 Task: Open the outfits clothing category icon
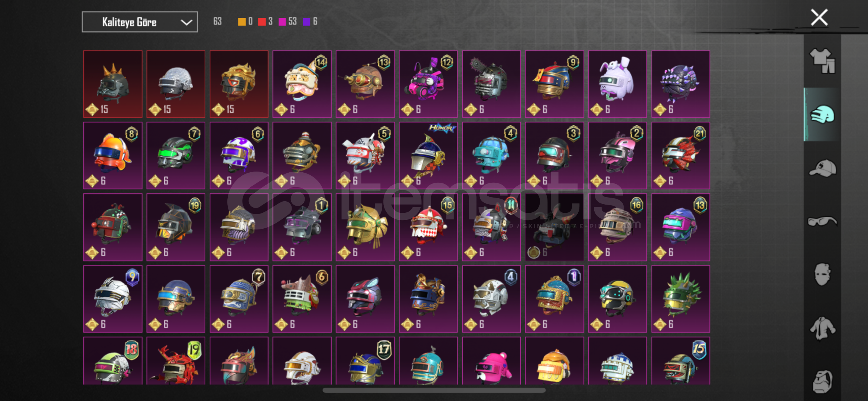click(822, 61)
